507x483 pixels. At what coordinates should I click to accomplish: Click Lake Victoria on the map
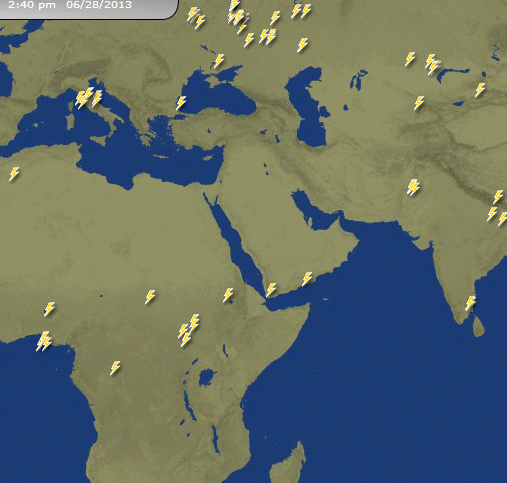pos(207,378)
